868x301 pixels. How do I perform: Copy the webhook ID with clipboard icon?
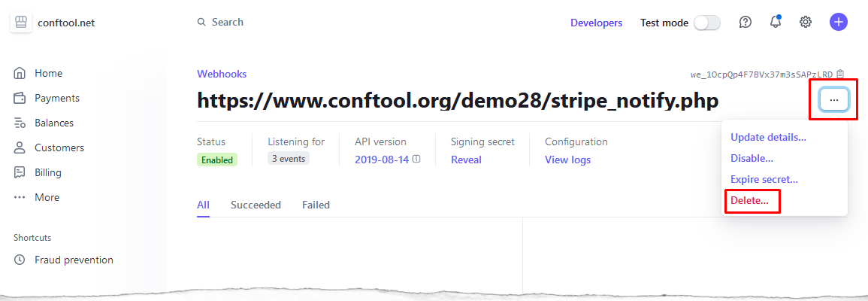click(x=840, y=74)
